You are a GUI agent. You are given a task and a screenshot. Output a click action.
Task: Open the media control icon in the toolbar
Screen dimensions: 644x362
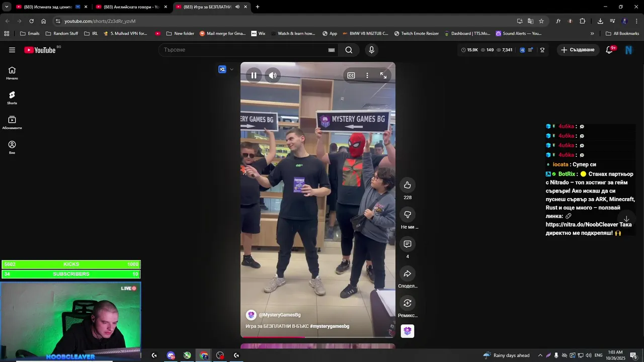pyautogui.click(x=612, y=21)
